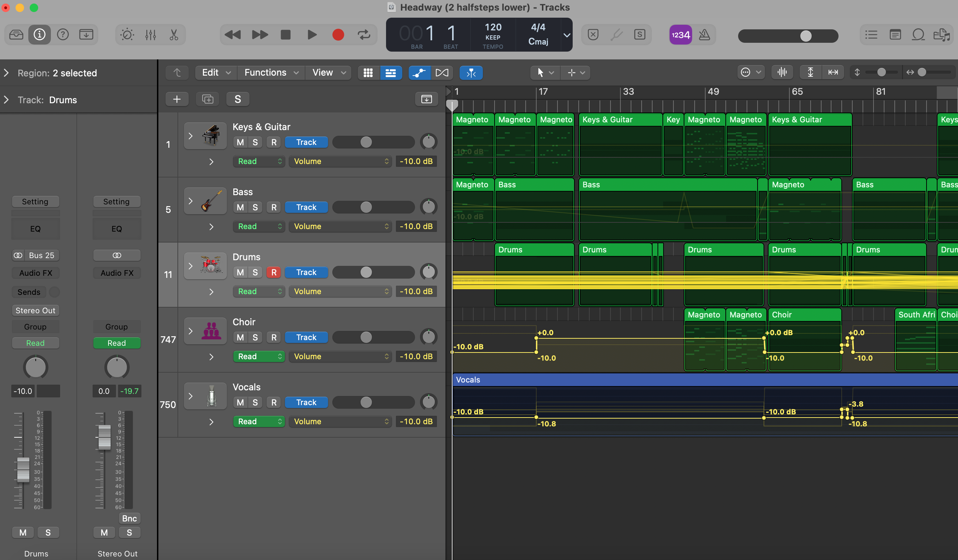This screenshot has height=560, width=958.
Task: Mute the Drums track
Action: click(239, 271)
